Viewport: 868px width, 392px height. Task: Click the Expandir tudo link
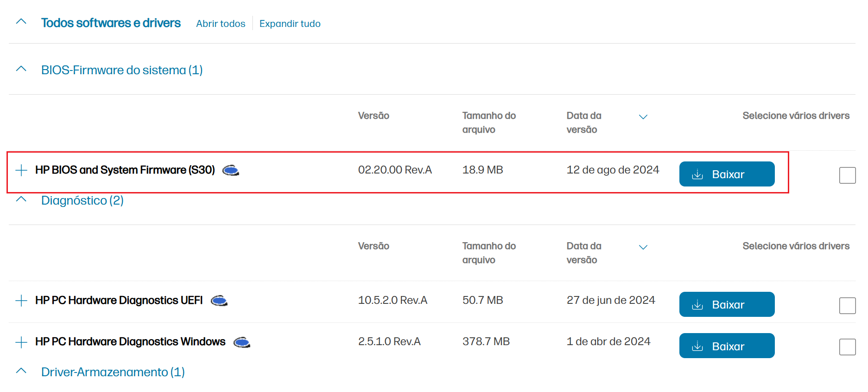(x=290, y=24)
